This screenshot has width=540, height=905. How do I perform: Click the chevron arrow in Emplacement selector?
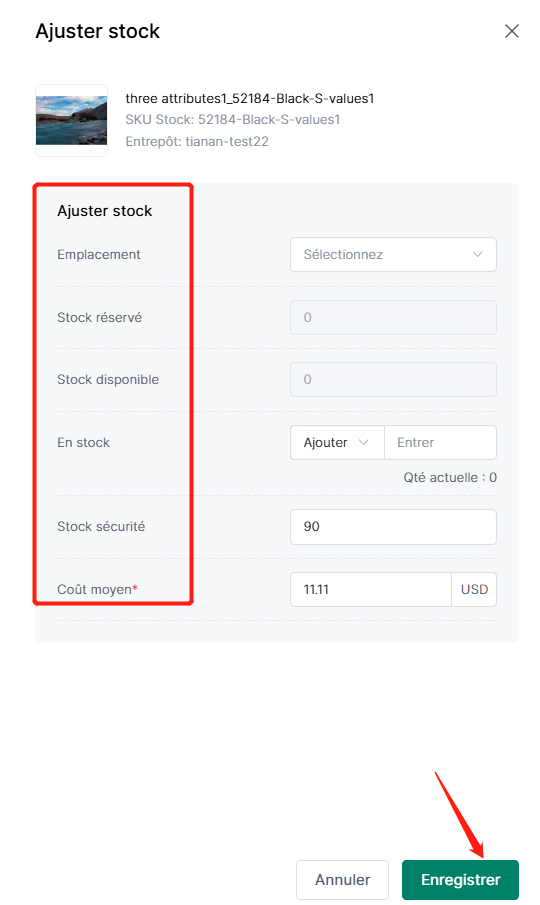[x=477, y=255]
